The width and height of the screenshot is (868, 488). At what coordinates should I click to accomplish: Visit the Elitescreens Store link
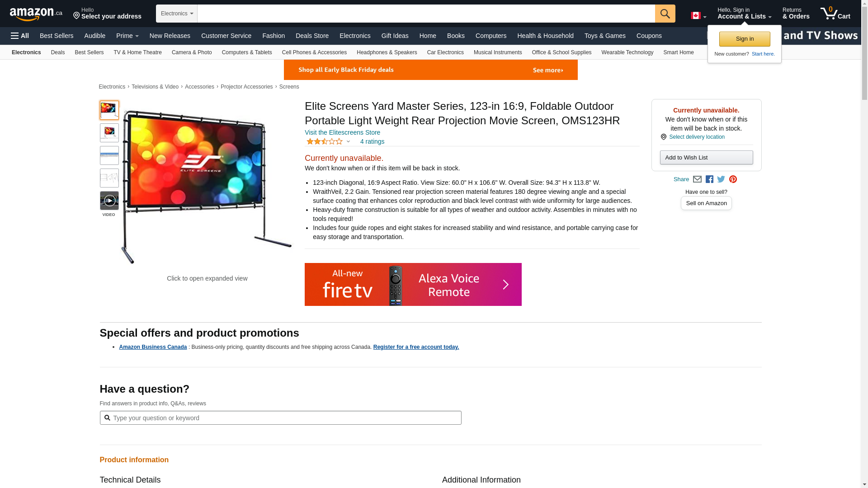342,132
